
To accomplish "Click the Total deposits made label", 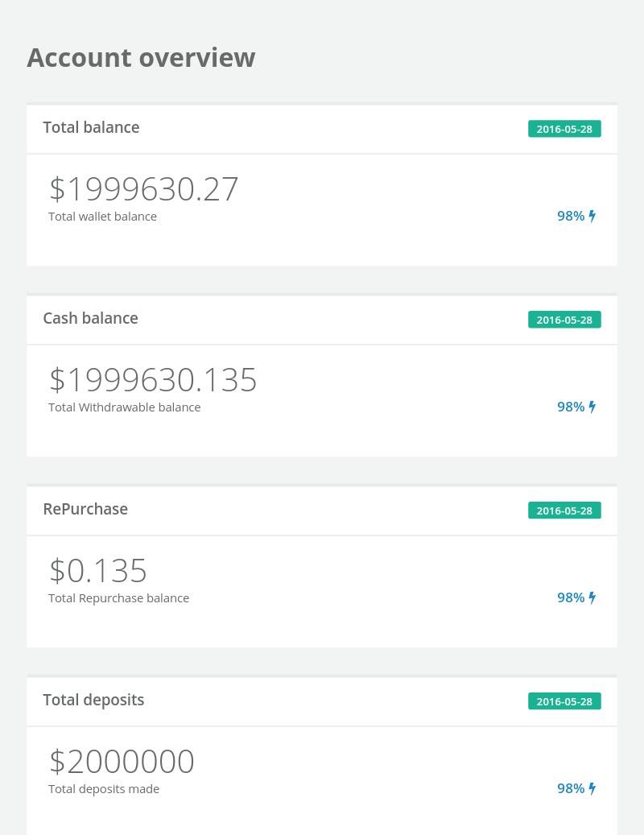I will [104, 789].
